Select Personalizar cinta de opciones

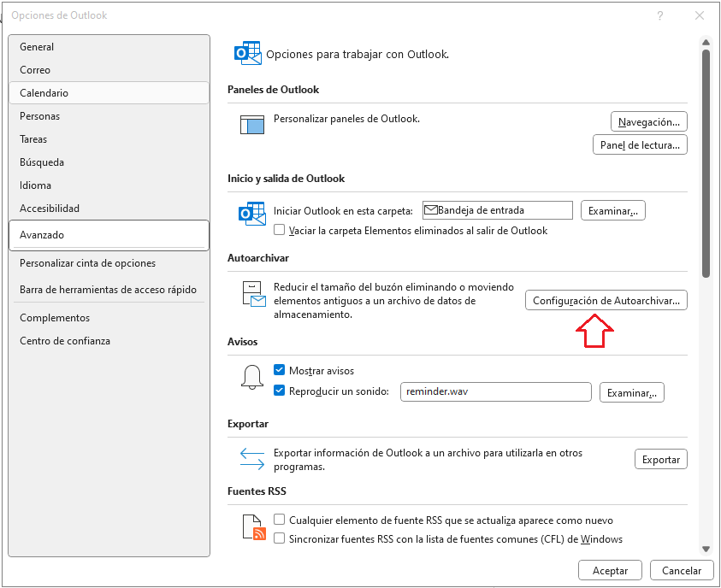click(x=88, y=263)
